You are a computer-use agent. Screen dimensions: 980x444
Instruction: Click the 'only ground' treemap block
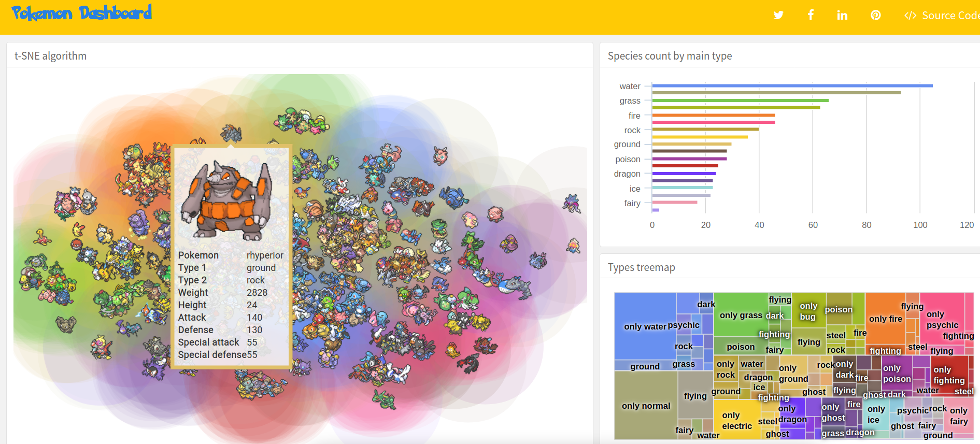coord(793,373)
